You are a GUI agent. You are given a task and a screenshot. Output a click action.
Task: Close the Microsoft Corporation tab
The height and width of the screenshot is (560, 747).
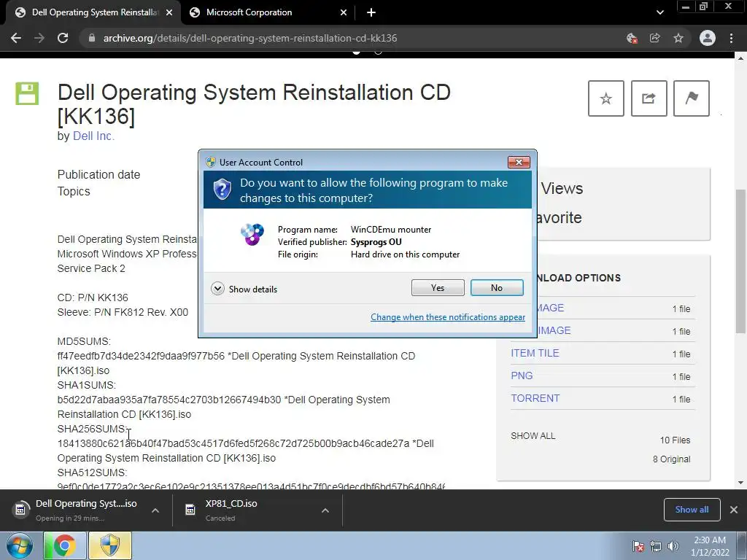(x=344, y=13)
